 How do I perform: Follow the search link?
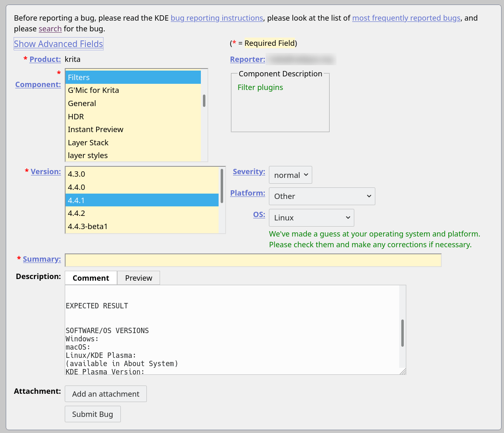[50, 29]
